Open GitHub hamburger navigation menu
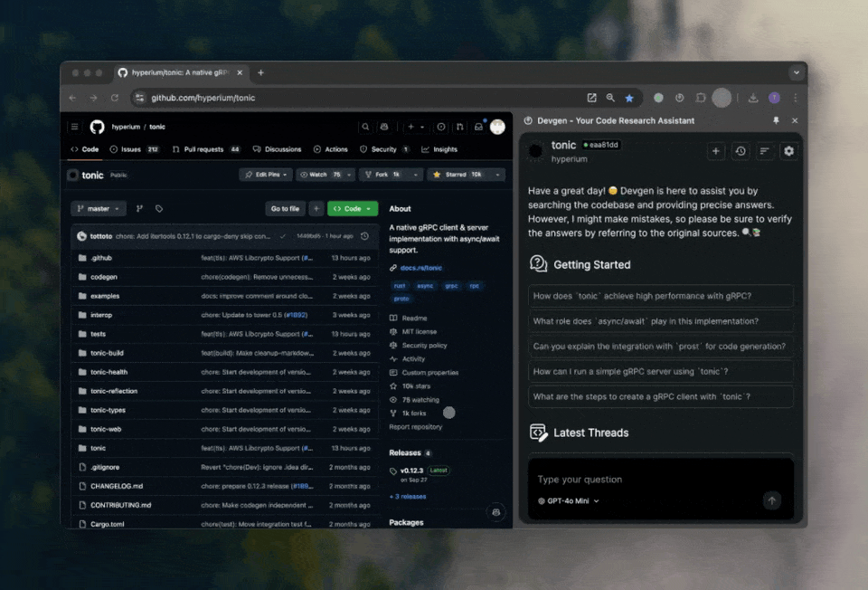 click(x=75, y=128)
